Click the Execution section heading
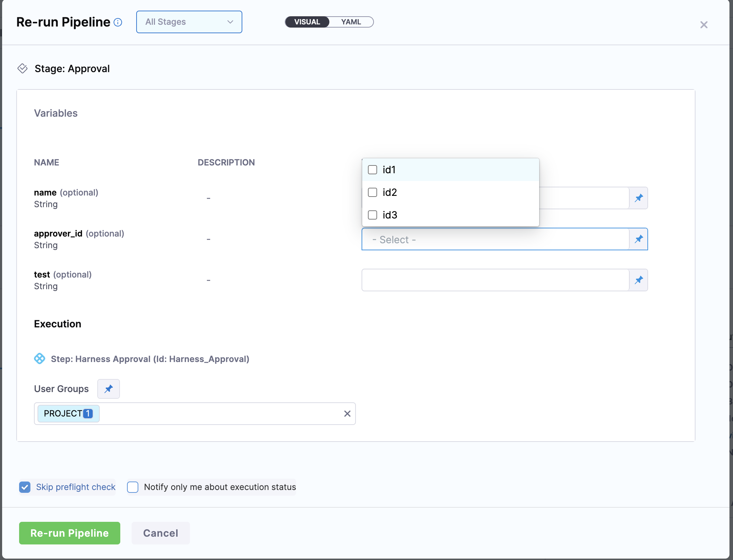Image resolution: width=733 pixels, height=560 pixels. pyautogui.click(x=58, y=324)
